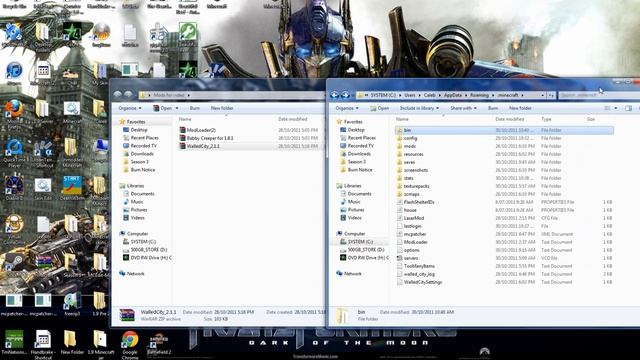Click Roaming in the .minecraft address breadcrumb
This screenshot has height=360, width=640.
(x=479, y=95)
